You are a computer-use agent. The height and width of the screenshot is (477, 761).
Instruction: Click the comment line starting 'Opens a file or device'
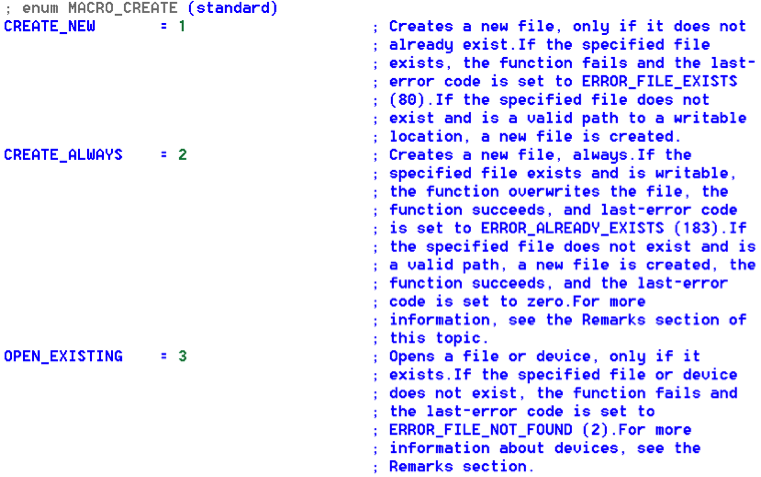pos(544,356)
